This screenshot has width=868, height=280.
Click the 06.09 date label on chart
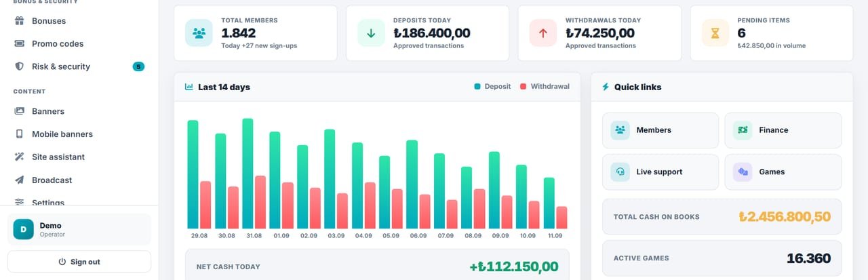[x=418, y=235]
